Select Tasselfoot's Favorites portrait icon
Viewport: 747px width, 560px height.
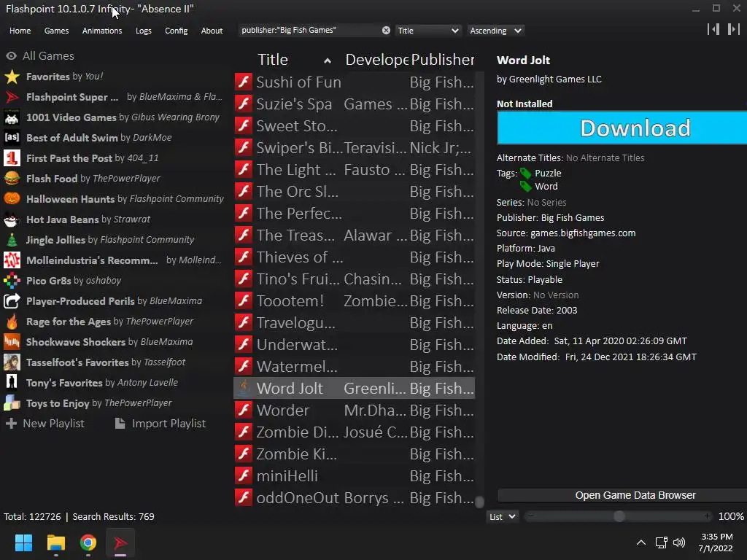click(x=12, y=362)
